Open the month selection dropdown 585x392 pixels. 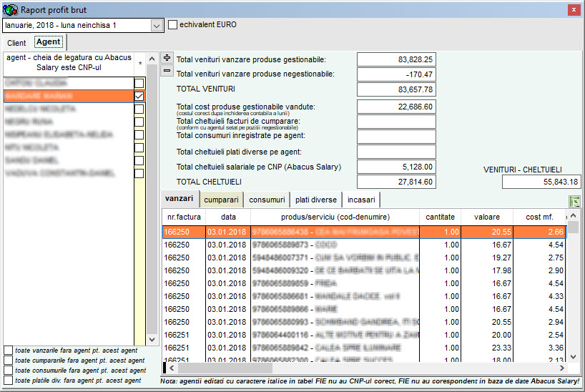pyautogui.click(x=157, y=26)
